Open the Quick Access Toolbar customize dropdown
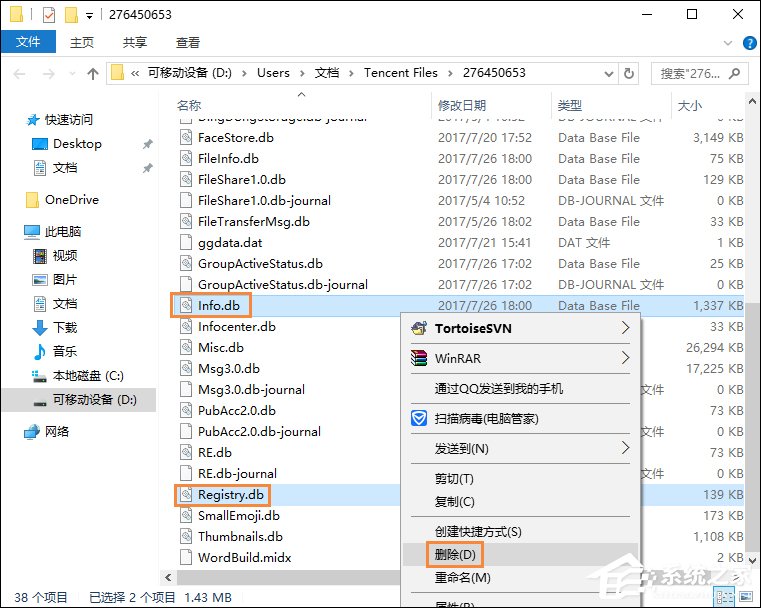761x608 pixels. click(x=90, y=15)
